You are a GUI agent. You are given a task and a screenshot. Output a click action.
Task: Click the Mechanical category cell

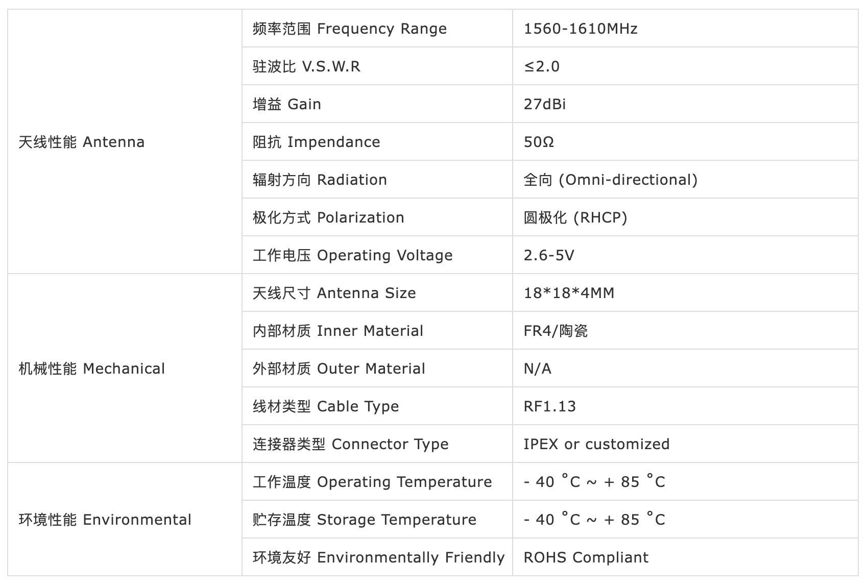pyautogui.click(x=125, y=368)
